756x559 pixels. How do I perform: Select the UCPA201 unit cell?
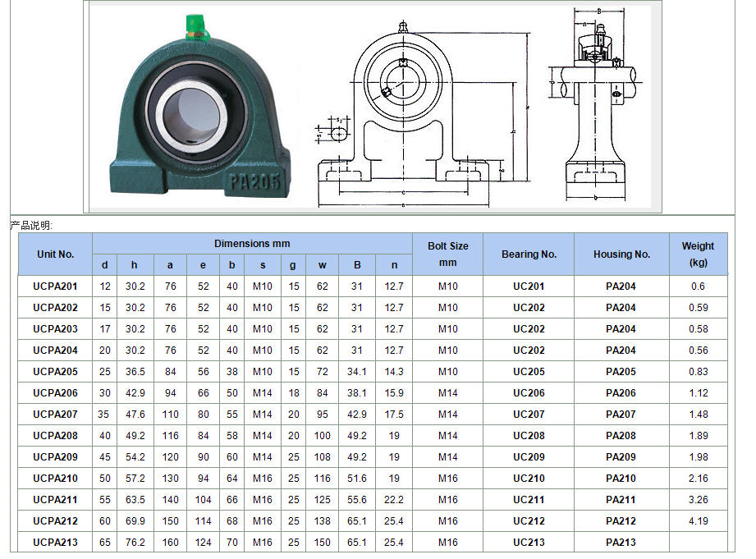tap(56, 286)
